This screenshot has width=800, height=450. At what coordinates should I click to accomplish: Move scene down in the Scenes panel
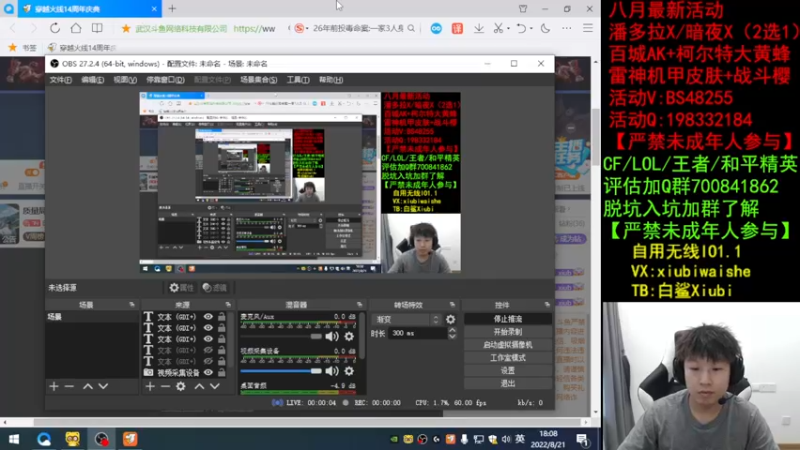coord(104,387)
